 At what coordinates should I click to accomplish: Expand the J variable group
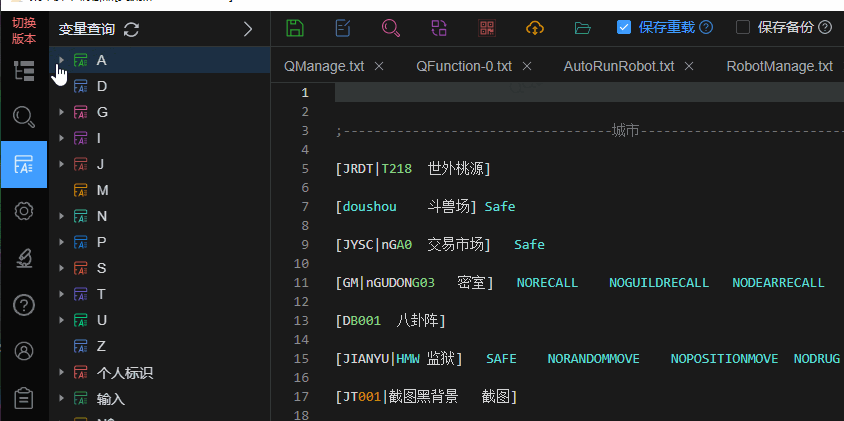(x=61, y=164)
